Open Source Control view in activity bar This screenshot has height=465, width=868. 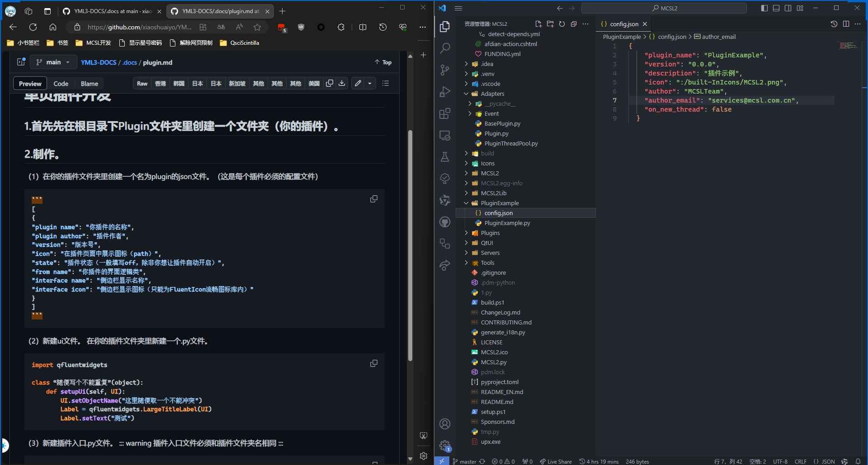tap(445, 70)
